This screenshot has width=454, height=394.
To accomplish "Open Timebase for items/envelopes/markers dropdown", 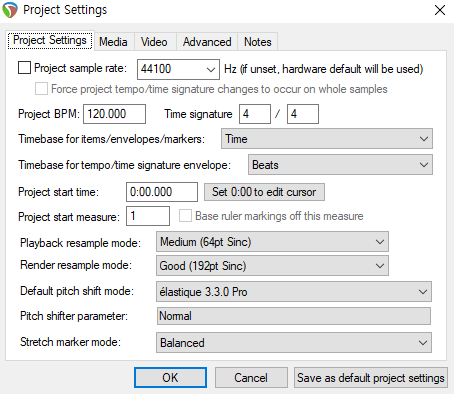I will (x=327, y=139).
